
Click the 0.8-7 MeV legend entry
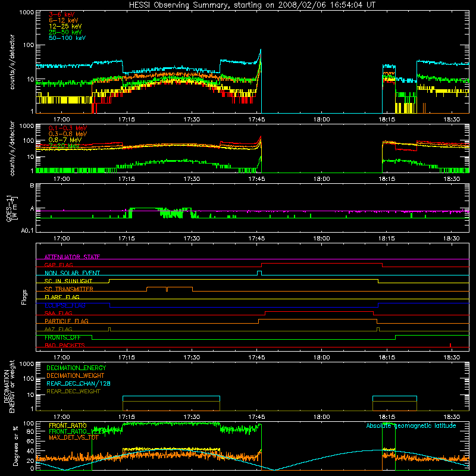coord(65,140)
